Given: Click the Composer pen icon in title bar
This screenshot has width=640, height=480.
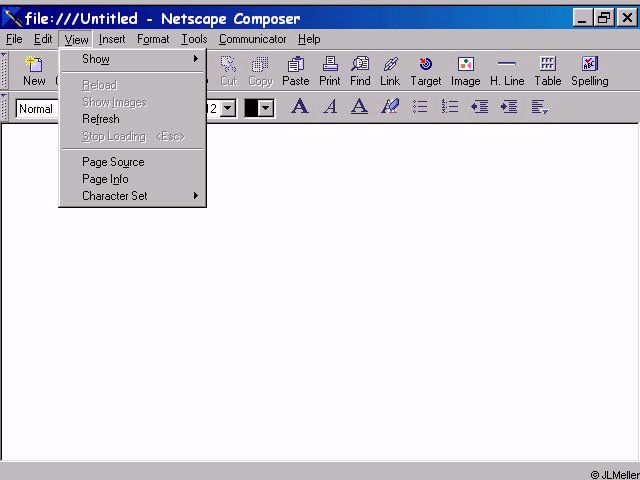Looking at the screenshot, I should click(12, 18).
